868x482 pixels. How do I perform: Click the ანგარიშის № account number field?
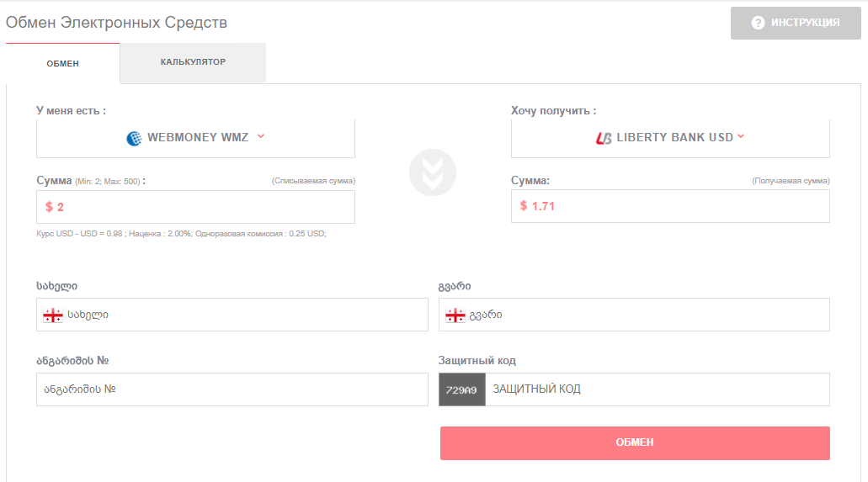coord(232,389)
